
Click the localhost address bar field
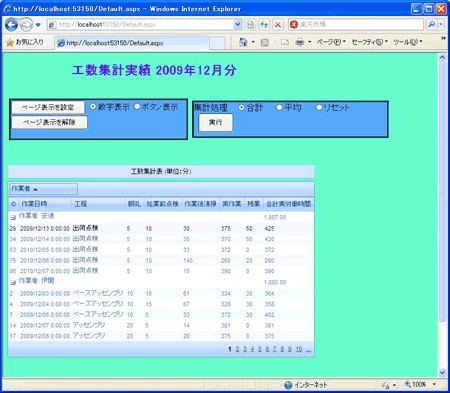tap(141, 24)
